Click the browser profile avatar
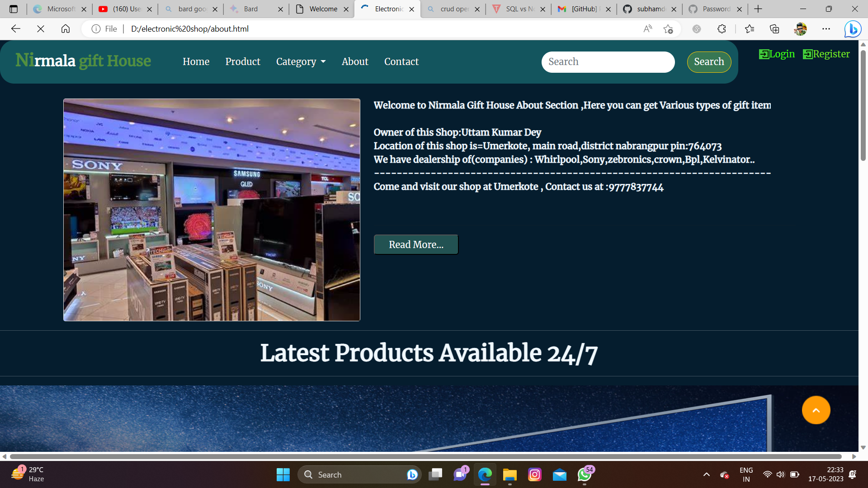Image resolution: width=868 pixels, height=488 pixels. tap(800, 29)
